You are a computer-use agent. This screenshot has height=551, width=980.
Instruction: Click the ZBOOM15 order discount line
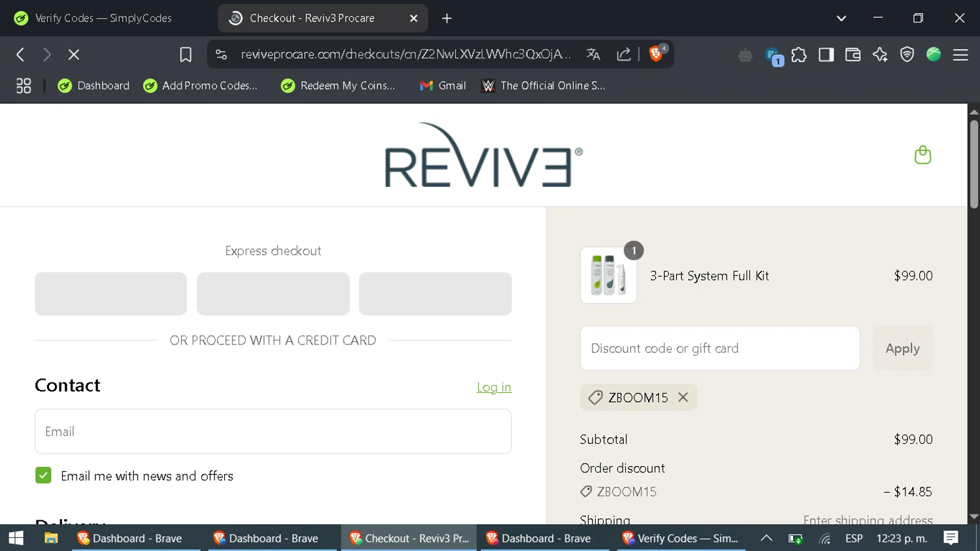(x=756, y=492)
